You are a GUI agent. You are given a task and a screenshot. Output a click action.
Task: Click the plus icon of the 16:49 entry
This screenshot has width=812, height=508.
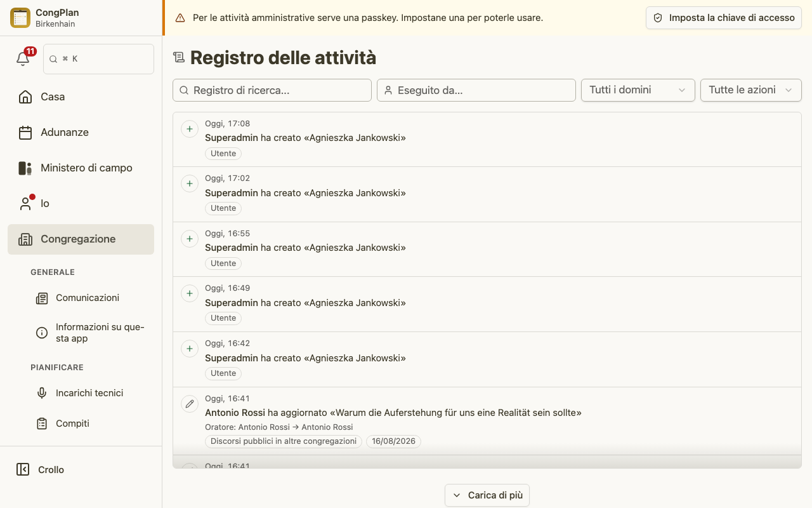[190, 293]
